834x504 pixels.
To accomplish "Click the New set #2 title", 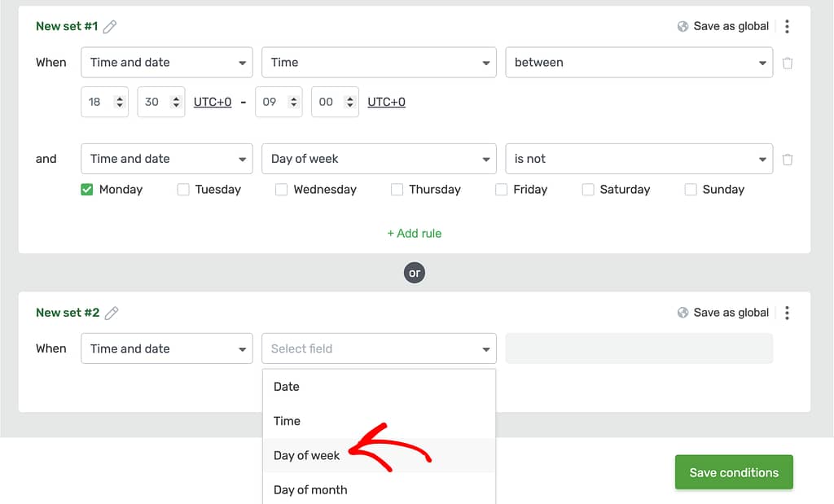I will click(68, 313).
